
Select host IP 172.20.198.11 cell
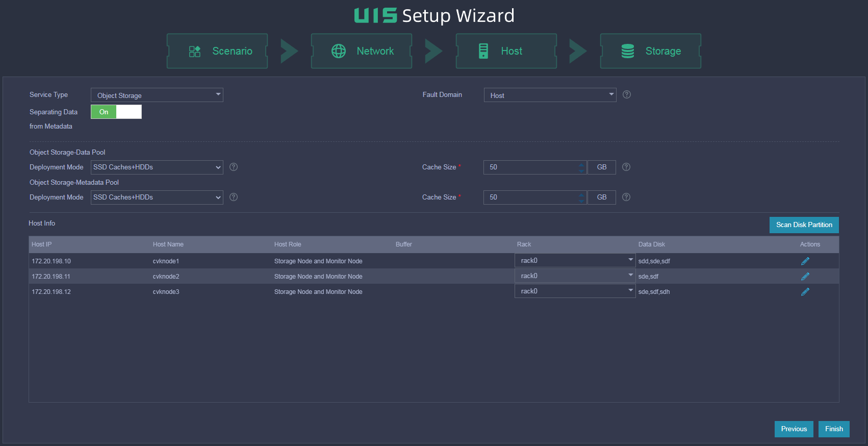coord(51,277)
